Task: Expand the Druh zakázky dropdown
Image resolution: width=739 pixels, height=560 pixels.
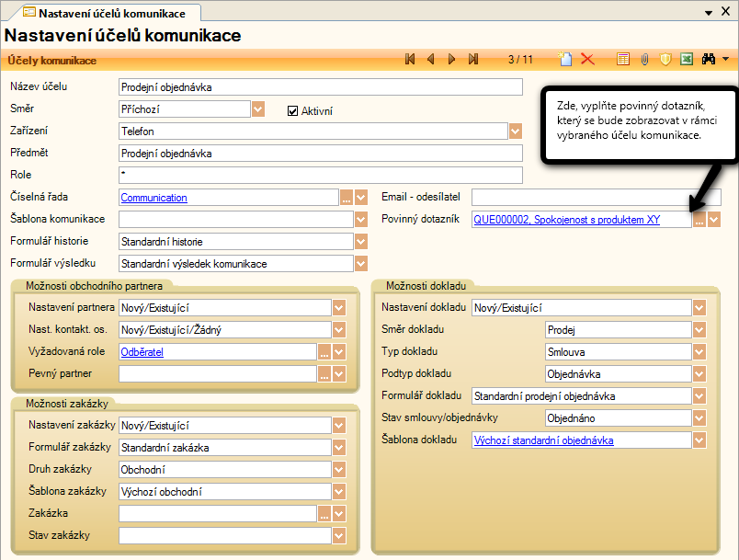Action: [338, 470]
